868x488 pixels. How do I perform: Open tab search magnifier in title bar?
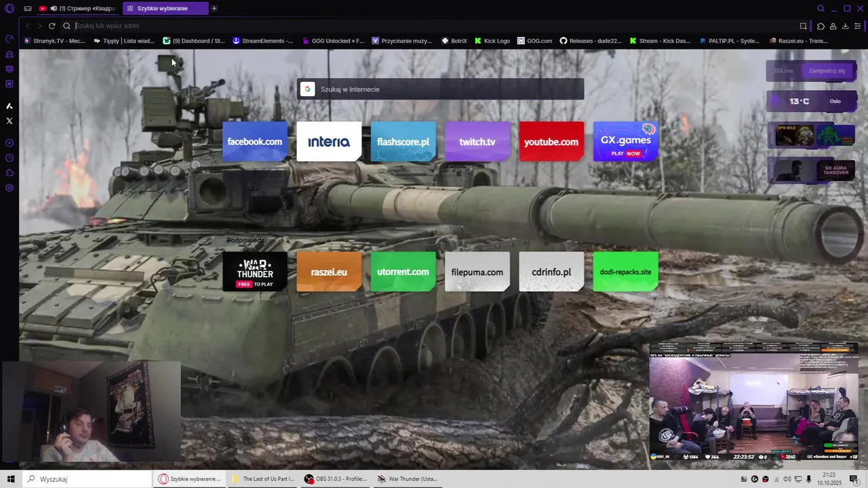pyautogui.click(x=821, y=8)
